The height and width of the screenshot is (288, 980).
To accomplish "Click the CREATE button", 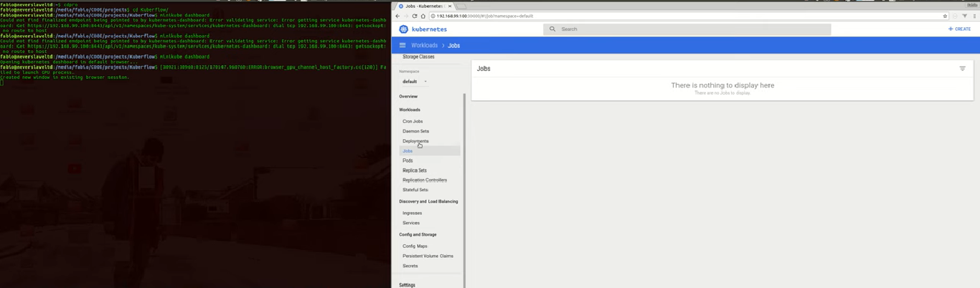I will (x=959, y=29).
